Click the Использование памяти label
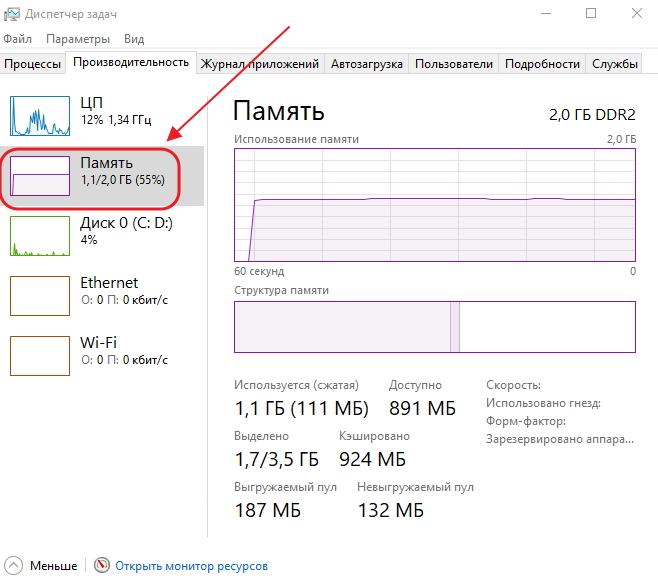658x588 pixels. click(x=296, y=139)
